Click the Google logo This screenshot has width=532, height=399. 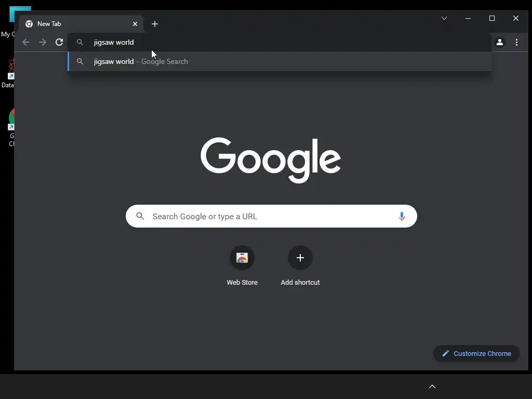[x=271, y=160]
